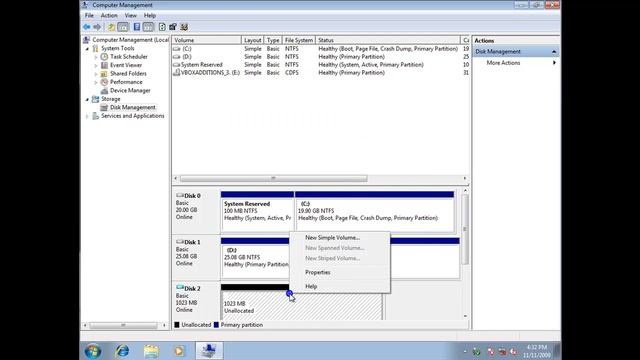The width and height of the screenshot is (640, 360).
Task: Click the Computer Management taskbar button
Action: 209,351
